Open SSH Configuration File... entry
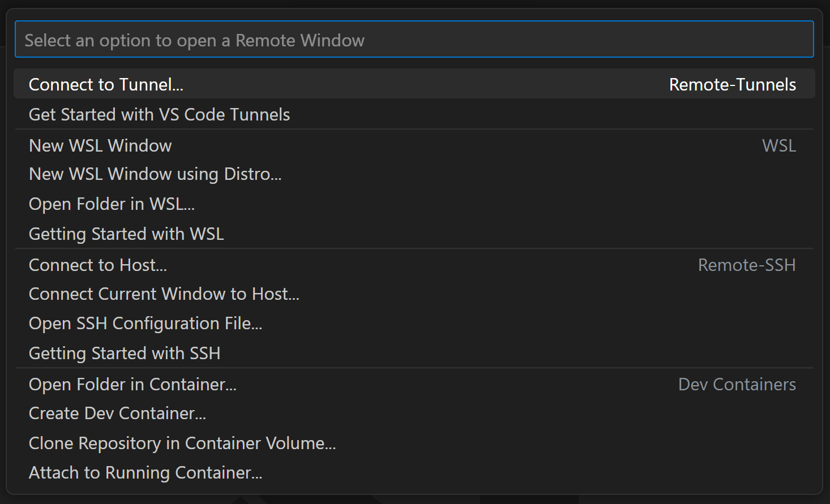Screen dimensions: 830x504 pyautogui.click(x=414, y=323)
